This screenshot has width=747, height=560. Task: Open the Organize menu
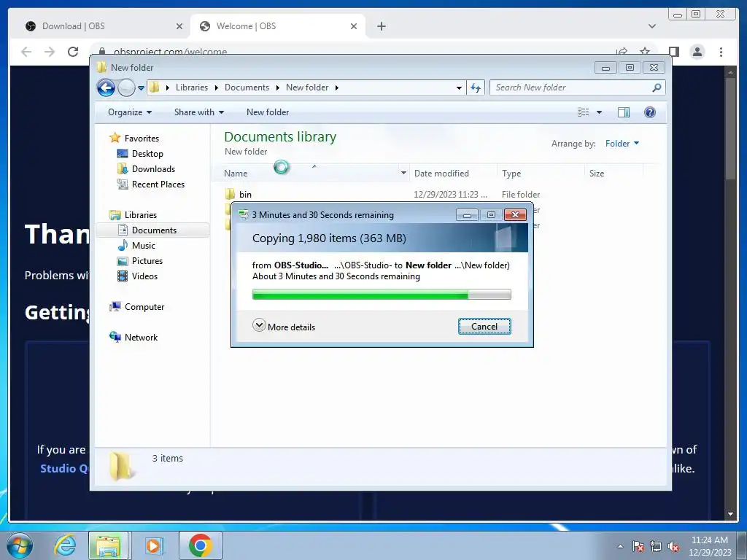(130, 112)
